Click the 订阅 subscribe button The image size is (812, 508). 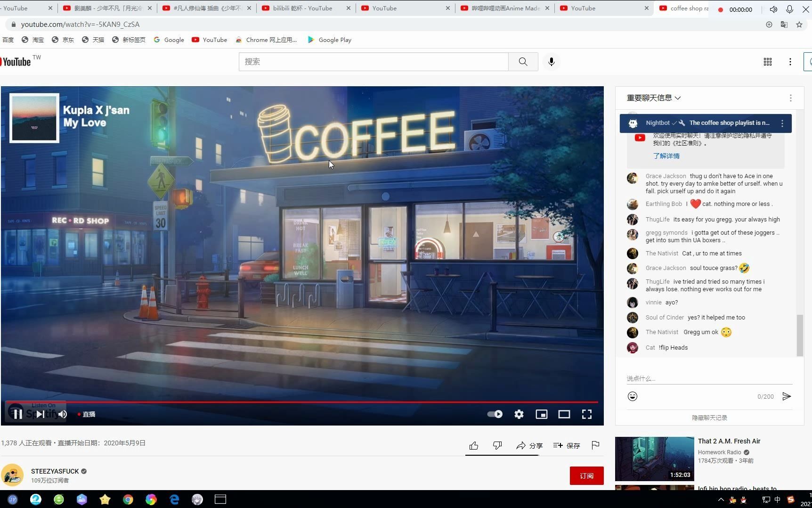[x=586, y=475]
